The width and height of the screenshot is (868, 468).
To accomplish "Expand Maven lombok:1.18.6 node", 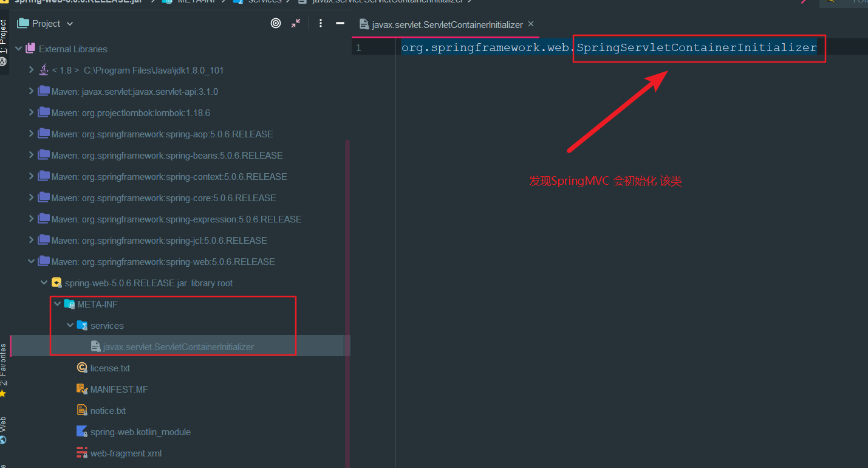I will coord(31,112).
